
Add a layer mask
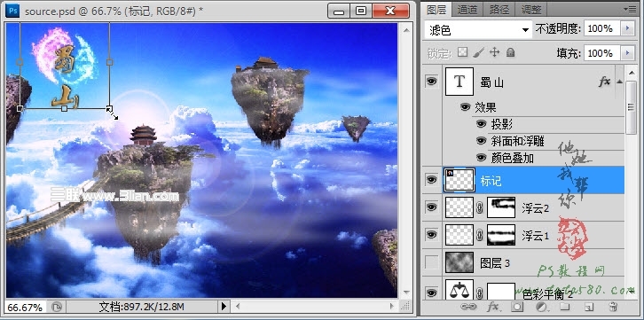point(517,307)
